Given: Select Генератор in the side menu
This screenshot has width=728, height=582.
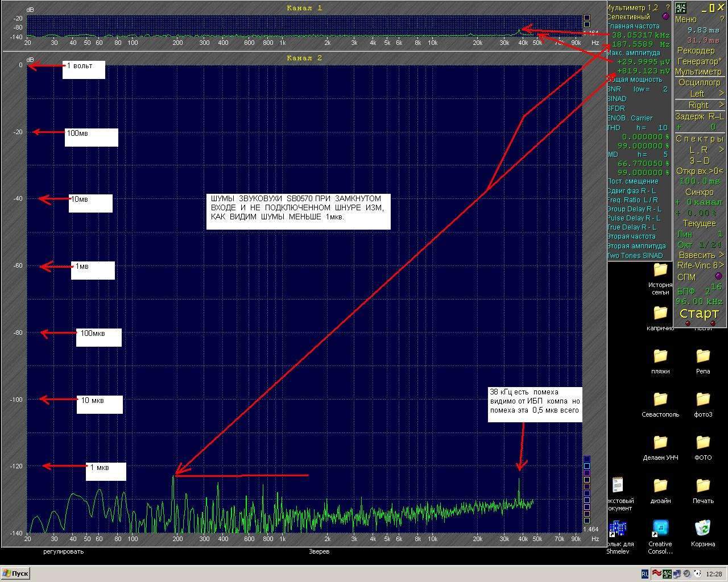Looking at the screenshot, I should click(699, 61).
